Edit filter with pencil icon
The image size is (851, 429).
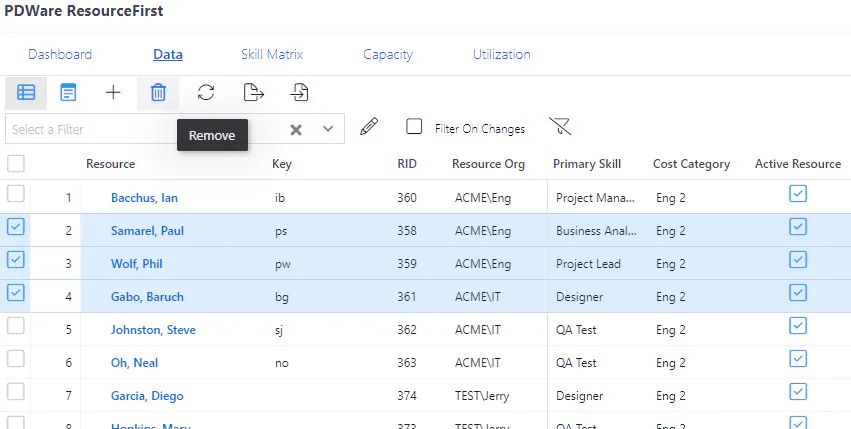369,127
